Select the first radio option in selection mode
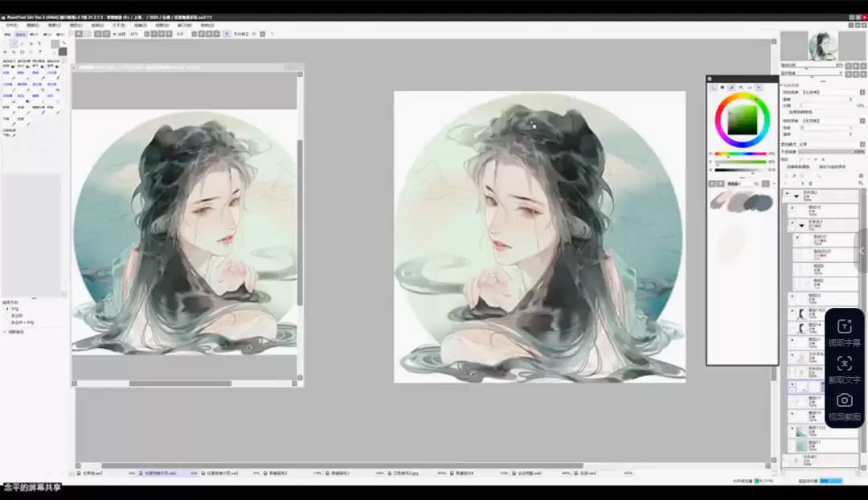The width and height of the screenshot is (868, 500). (x=7, y=308)
